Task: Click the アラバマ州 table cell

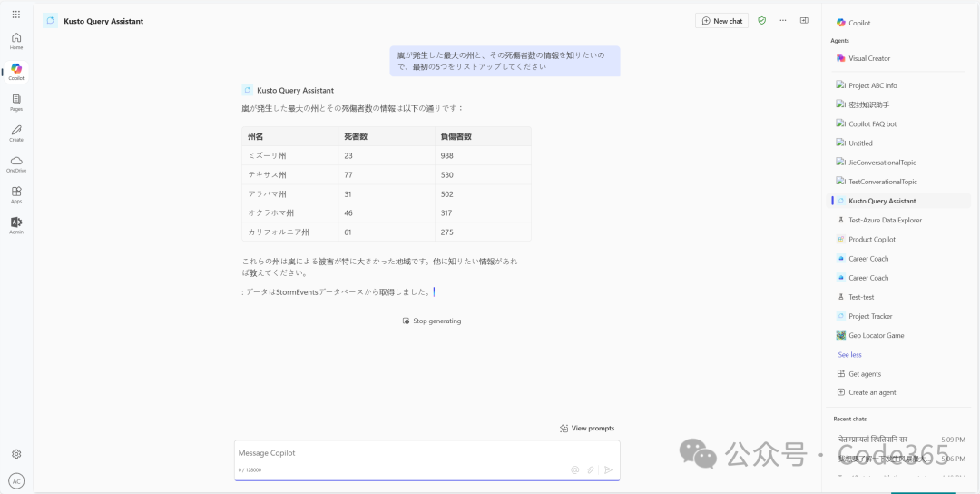Action: point(290,193)
